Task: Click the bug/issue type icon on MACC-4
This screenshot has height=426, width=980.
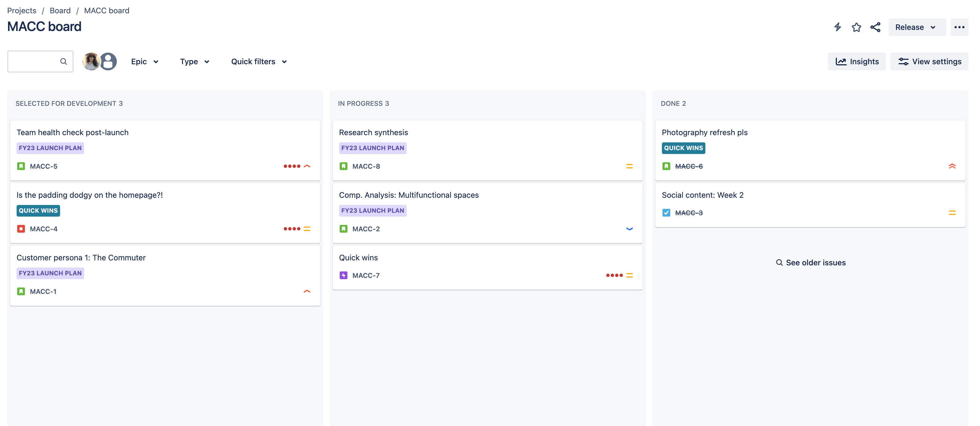Action: pyautogui.click(x=21, y=228)
